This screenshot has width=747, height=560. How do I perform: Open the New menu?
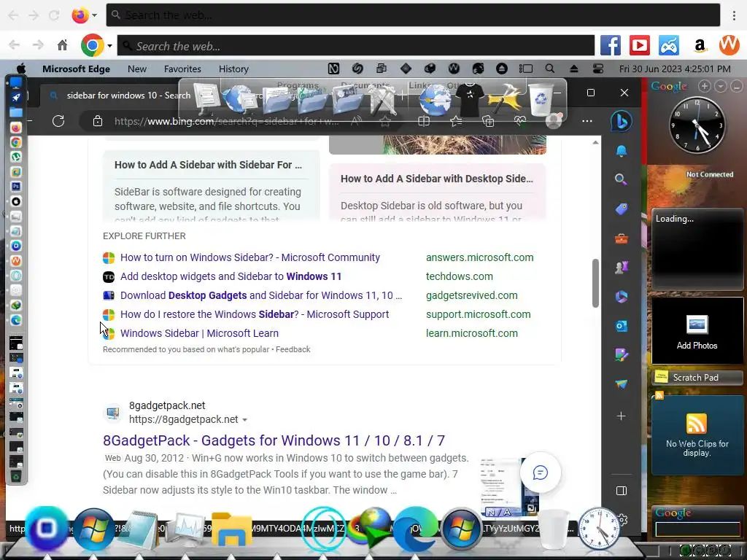pos(136,69)
